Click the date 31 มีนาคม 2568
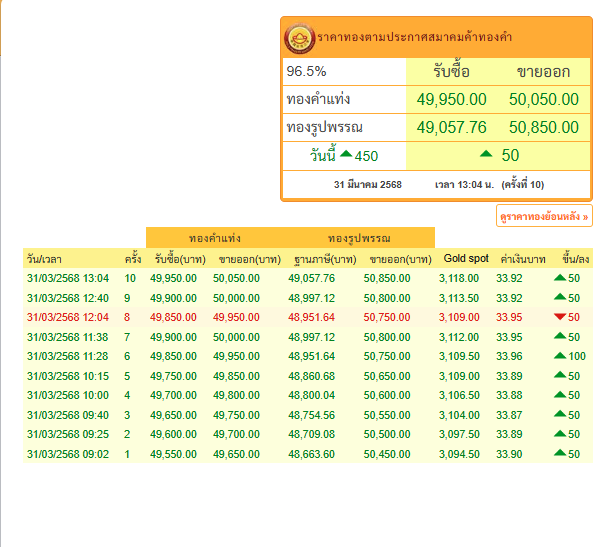Image resolution: width=613 pixels, height=547 pixels. 367,185
